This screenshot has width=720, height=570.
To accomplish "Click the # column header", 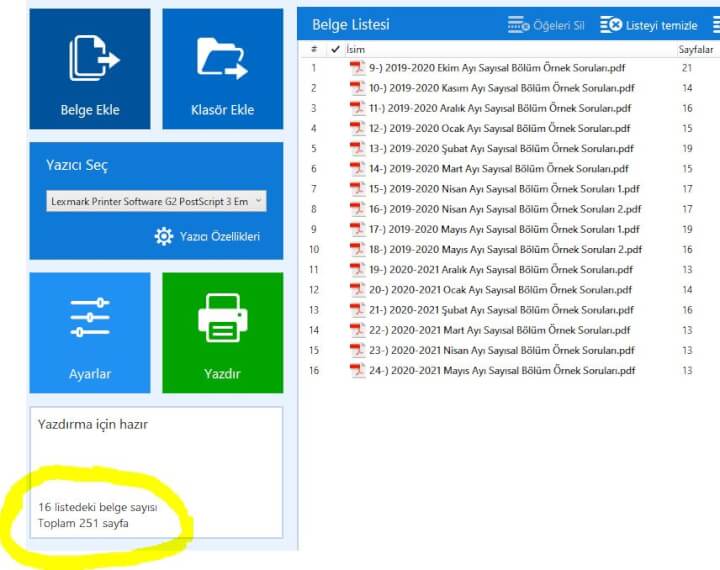I will click(x=314, y=49).
